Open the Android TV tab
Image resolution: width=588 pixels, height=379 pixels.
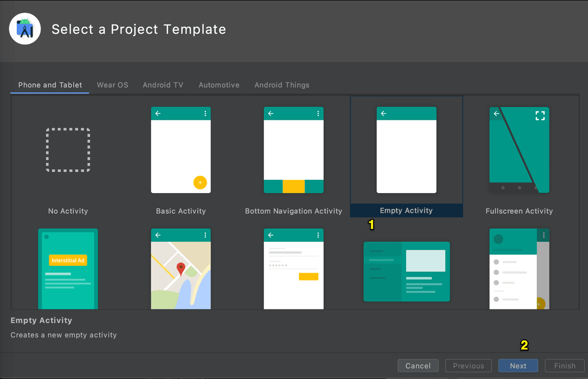pyautogui.click(x=163, y=85)
